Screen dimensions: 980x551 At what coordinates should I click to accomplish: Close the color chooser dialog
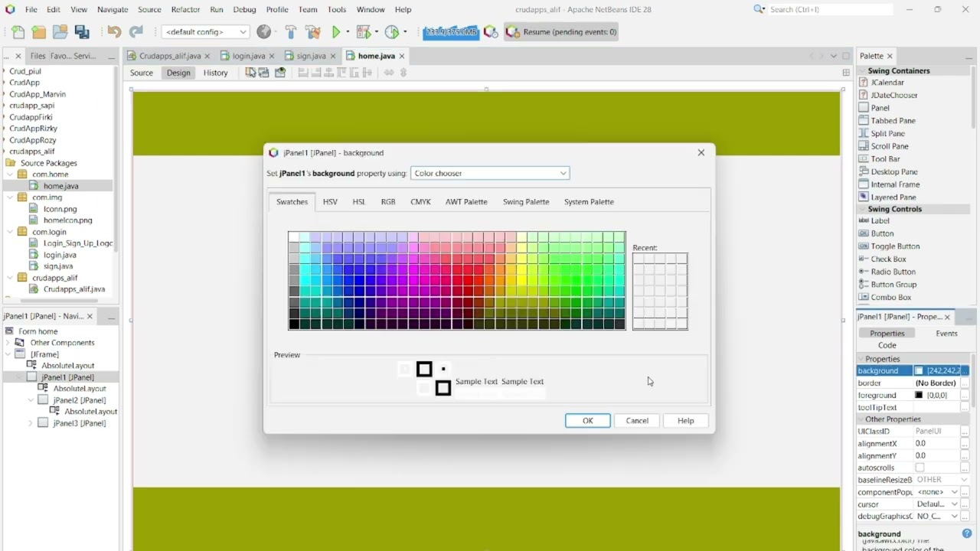tap(701, 152)
